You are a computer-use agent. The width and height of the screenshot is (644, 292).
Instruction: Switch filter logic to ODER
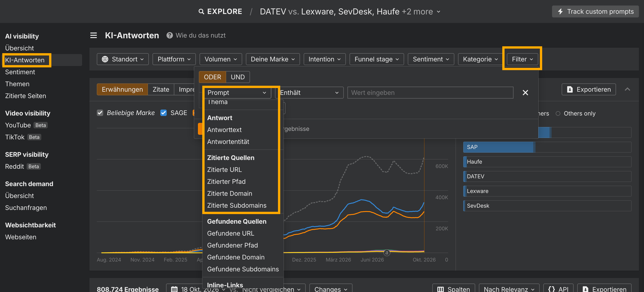coord(212,77)
